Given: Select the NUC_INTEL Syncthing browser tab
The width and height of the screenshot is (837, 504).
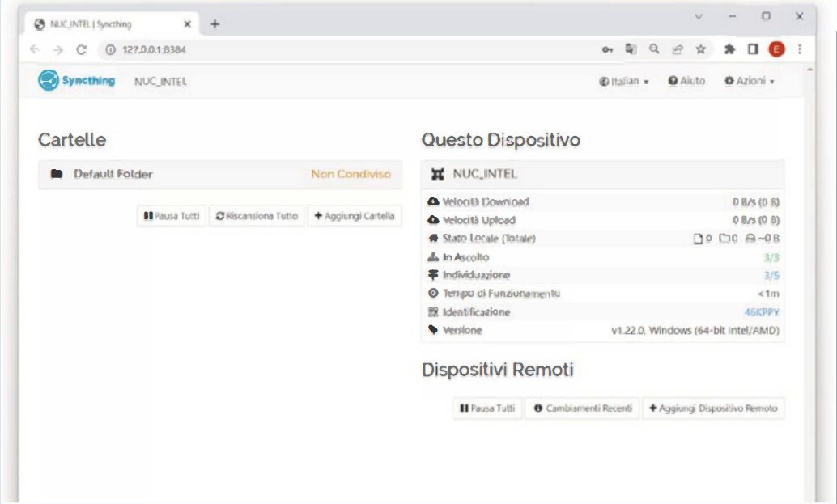Looking at the screenshot, I should [x=112, y=24].
